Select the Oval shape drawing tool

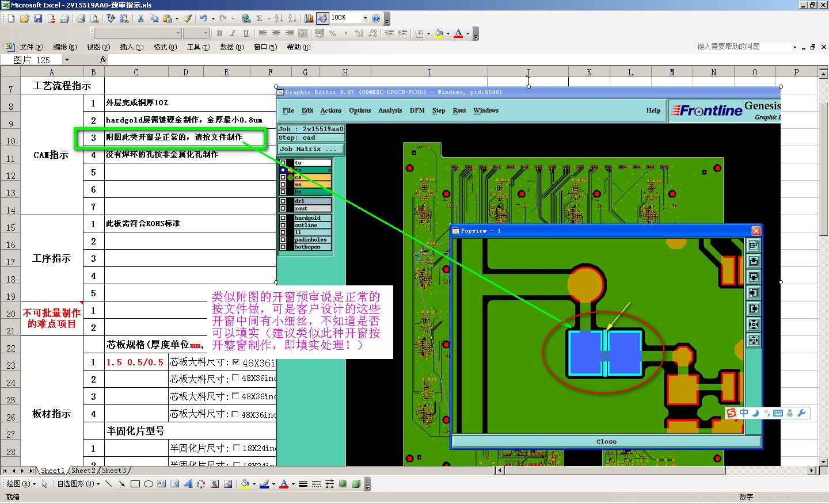pyautogui.click(x=148, y=484)
